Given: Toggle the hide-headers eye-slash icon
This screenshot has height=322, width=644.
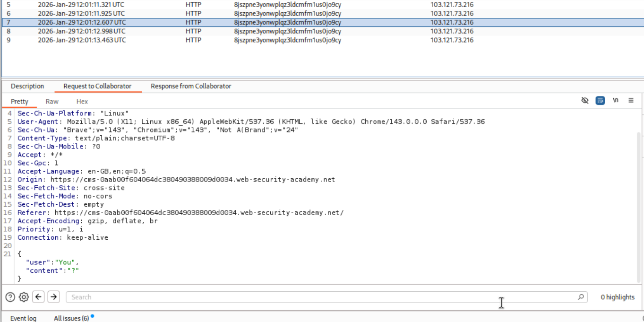Looking at the screenshot, I should 584,101.
